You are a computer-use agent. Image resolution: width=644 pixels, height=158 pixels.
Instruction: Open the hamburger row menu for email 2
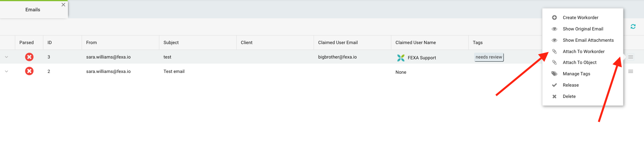630,71
